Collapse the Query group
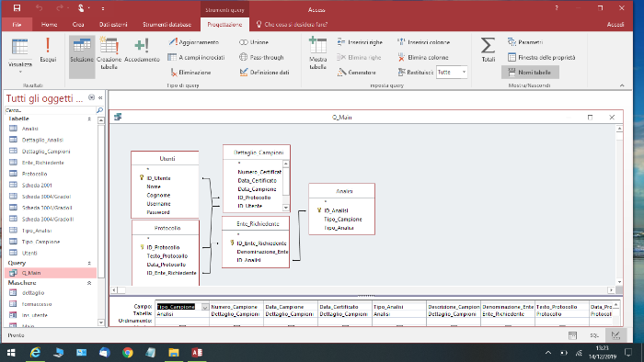644x362 pixels. 89,263
